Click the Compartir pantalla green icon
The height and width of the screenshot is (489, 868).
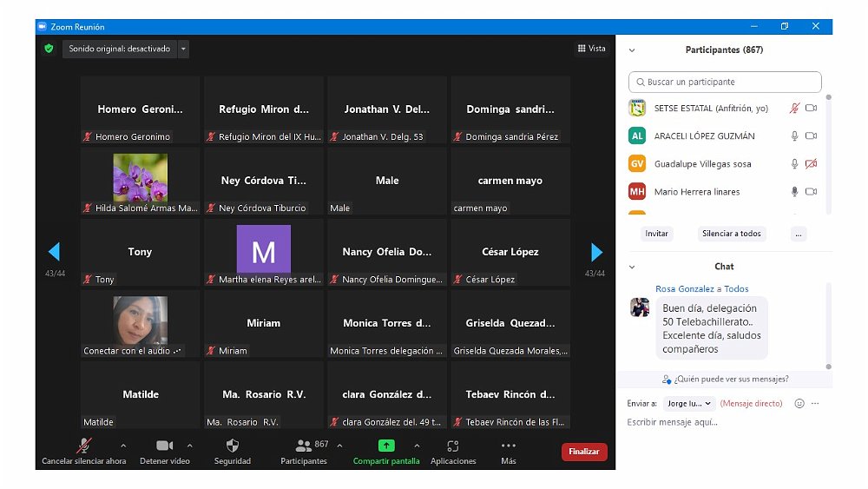tap(386, 446)
